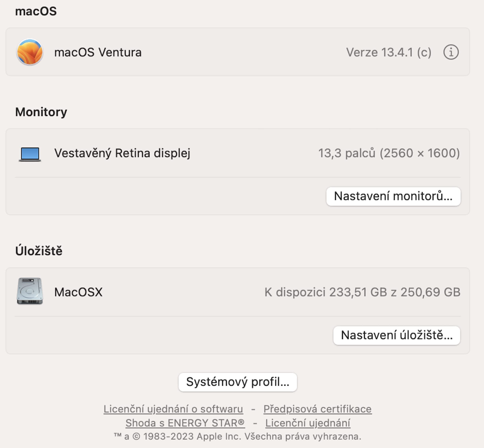Open Nastavení monitorů settings

point(393,196)
